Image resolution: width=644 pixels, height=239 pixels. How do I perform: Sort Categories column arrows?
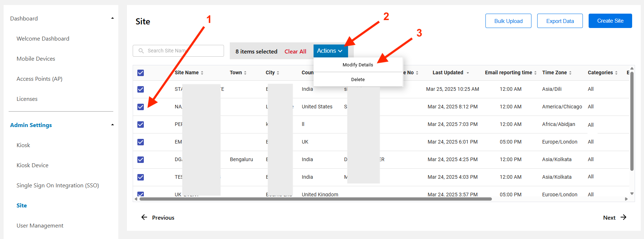(616, 73)
